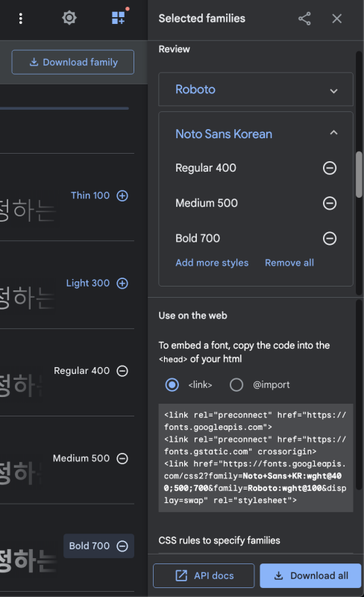Deselect Bold 700 in the styles list
Viewport: 364px width, 597px height.
[x=122, y=546]
